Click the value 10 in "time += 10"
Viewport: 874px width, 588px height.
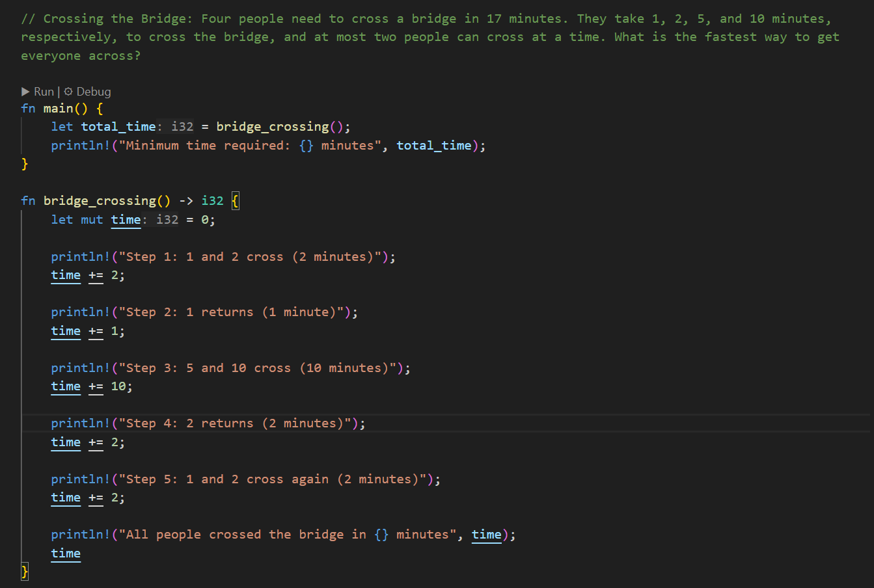pos(118,386)
